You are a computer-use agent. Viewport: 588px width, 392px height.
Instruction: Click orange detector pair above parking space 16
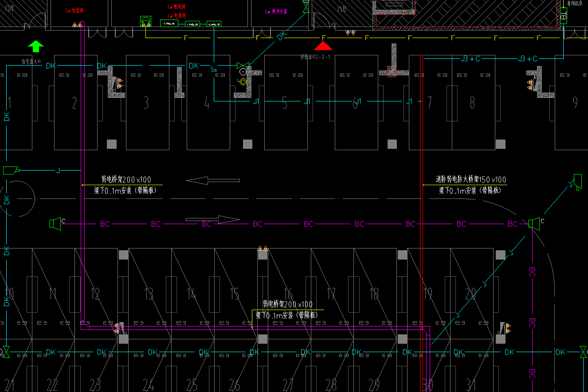(x=263, y=249)
